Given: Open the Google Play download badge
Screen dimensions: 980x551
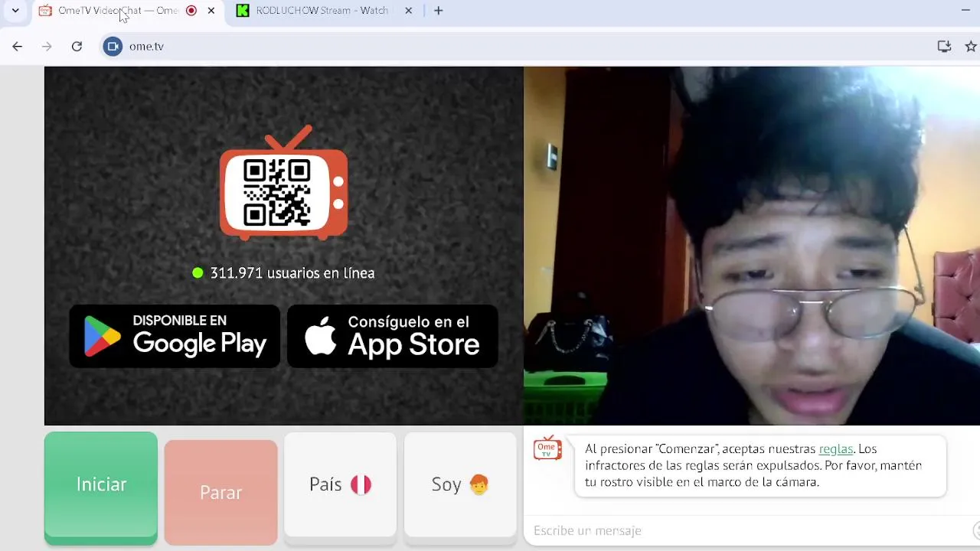Looking at the screenshot, I should point(175,337).
